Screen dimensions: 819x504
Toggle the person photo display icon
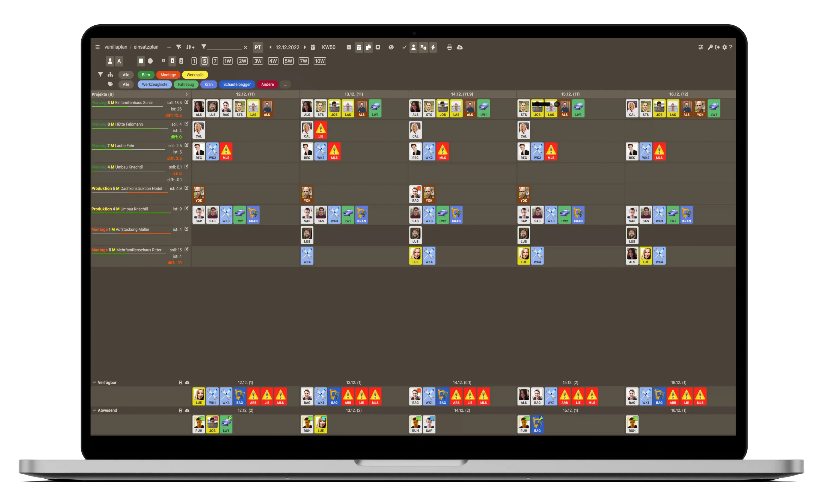click(110, 61)
